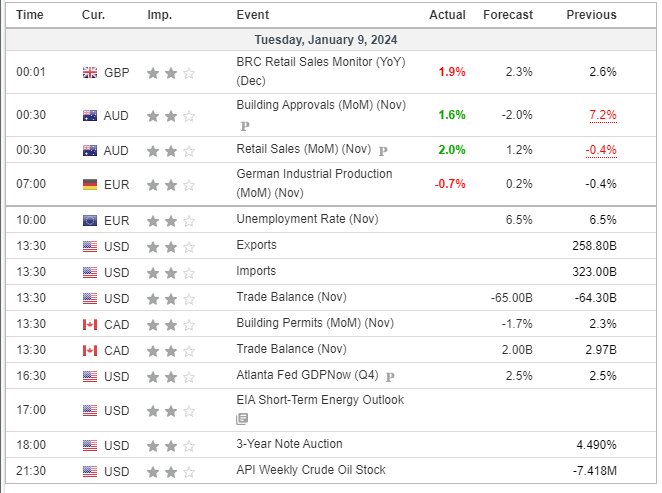Open EIA Short-Term Energy Outlook event

(x=320, y=400)
